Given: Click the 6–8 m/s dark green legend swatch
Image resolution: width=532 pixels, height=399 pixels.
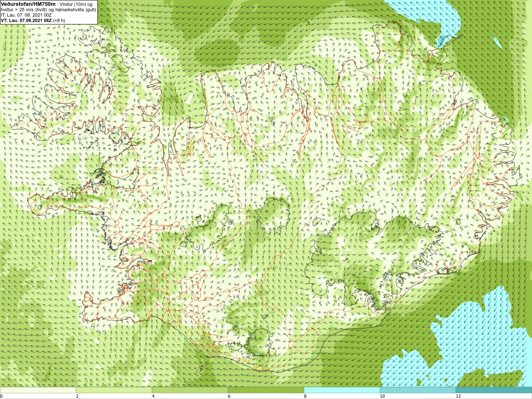Looking at the screenshot, I should tap(266, 390).
